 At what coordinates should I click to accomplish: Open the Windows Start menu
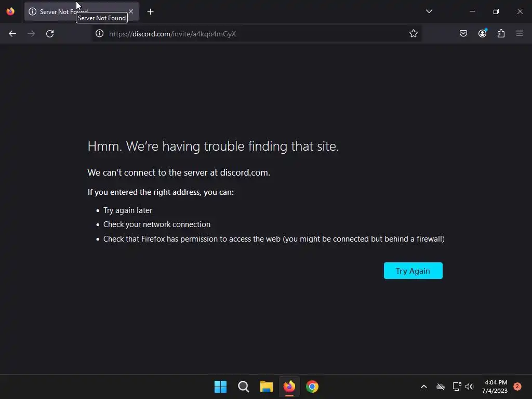click(x=220, y=387)
